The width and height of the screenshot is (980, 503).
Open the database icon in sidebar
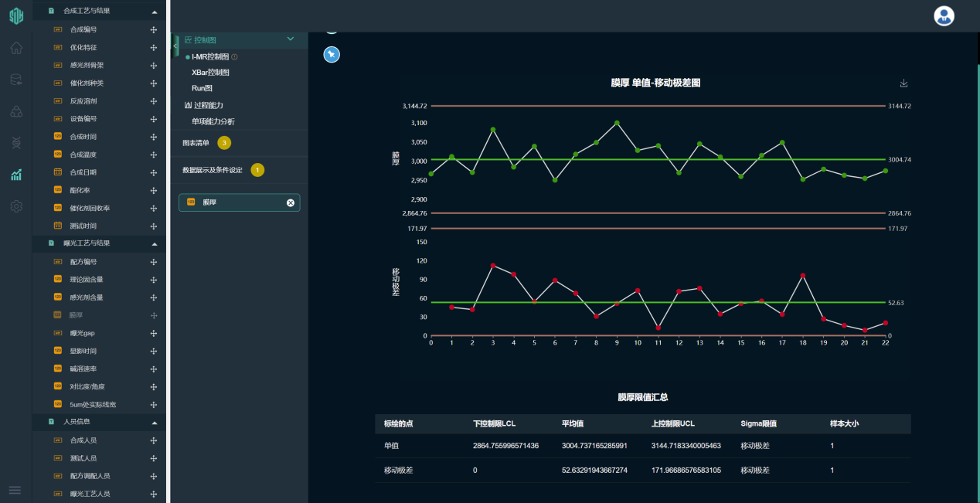coord(16,80)
